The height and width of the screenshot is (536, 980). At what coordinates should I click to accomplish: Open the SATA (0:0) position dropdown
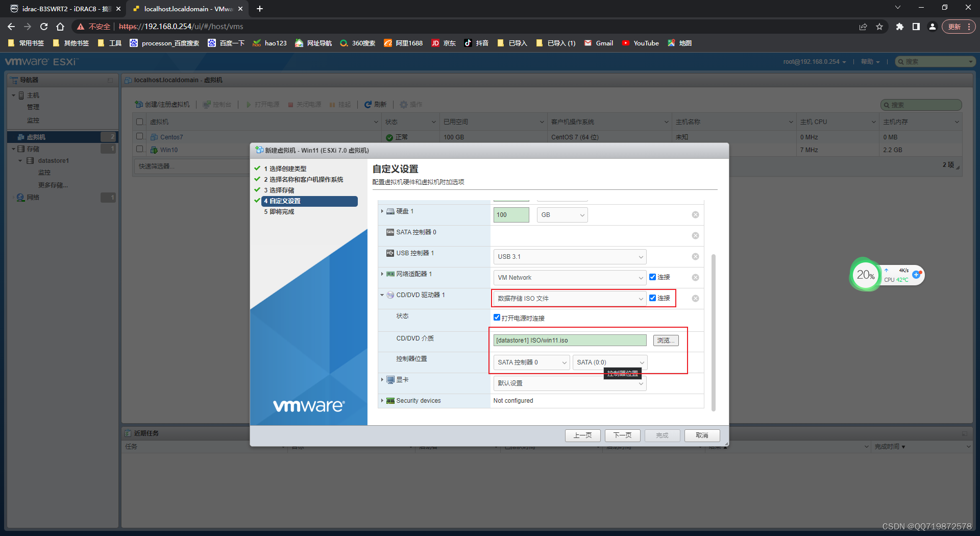pos(610,362)
